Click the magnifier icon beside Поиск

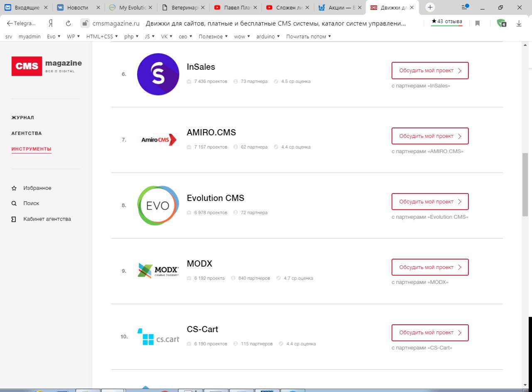point(14,203)
